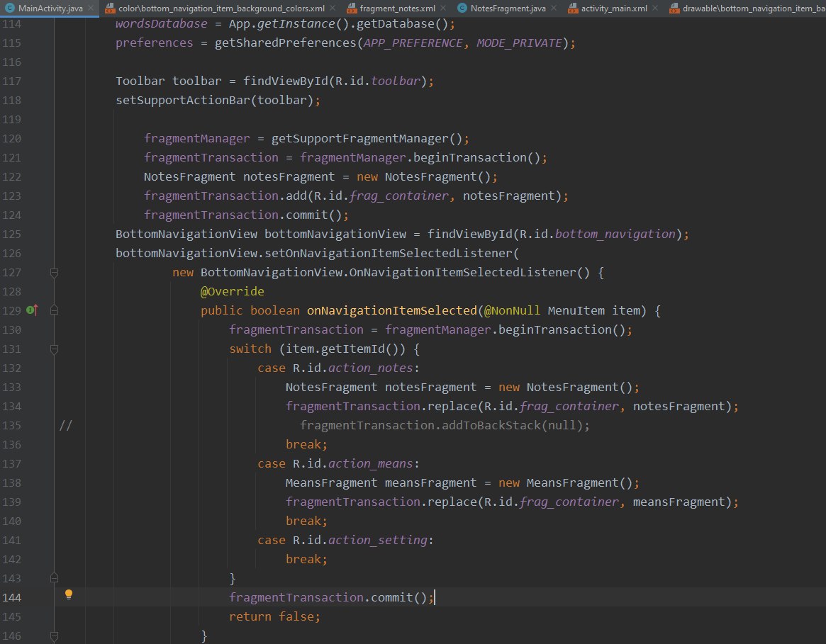
Task: Click setSupportActionBar call on line 118
Action: pos(182,100)
